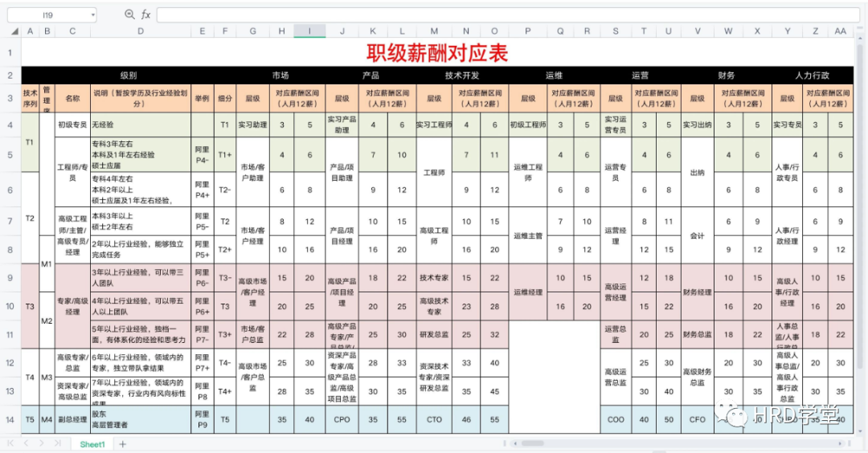Screen dimensions: 868x453
Task: Click the 市场 header cell
Action: (x=280, y=75)
